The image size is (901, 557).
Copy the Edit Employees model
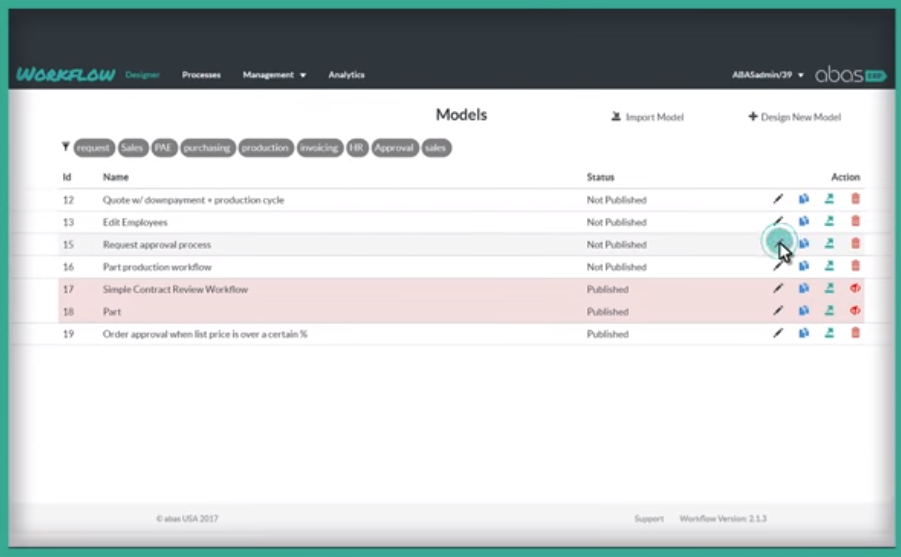point(804,221)
